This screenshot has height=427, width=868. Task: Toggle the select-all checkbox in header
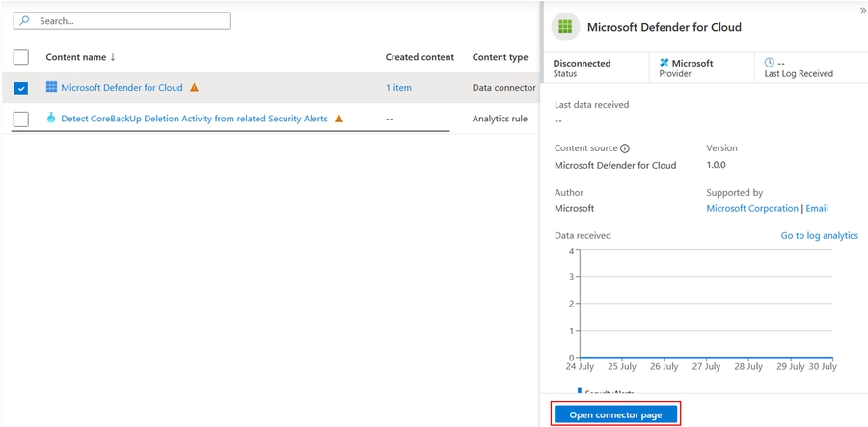click(x=21, y=57)
